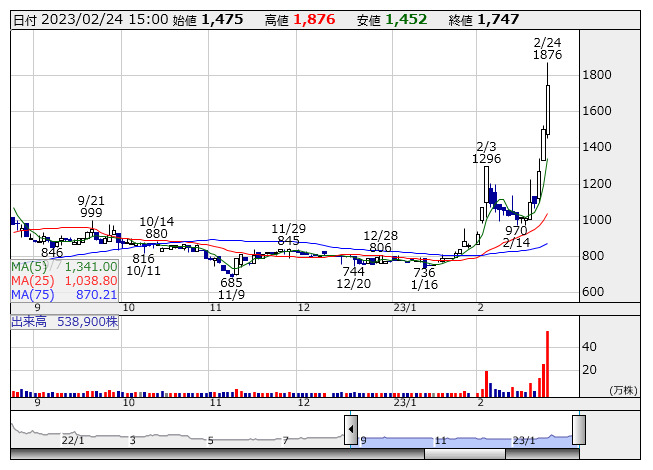Click the 2/3 1296 peak label
Screen dimensions: 653x470
pyautogui.click(x=487, y=152)
